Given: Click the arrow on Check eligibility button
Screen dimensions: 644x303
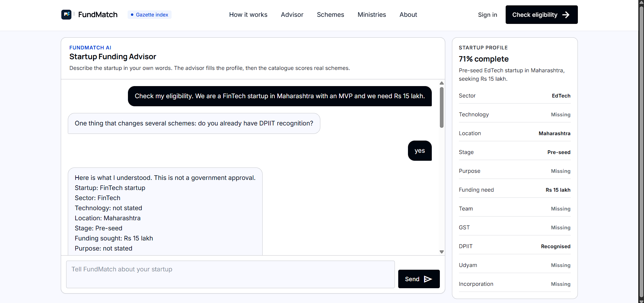Looking at the screenshot, I should [x=566, y=15].
